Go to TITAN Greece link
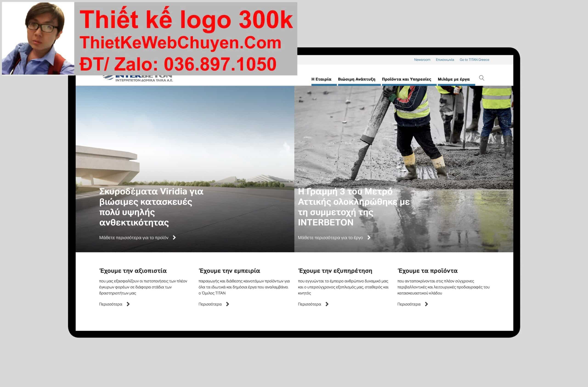This screenshot has width=588, height=387. pos(474,60)
